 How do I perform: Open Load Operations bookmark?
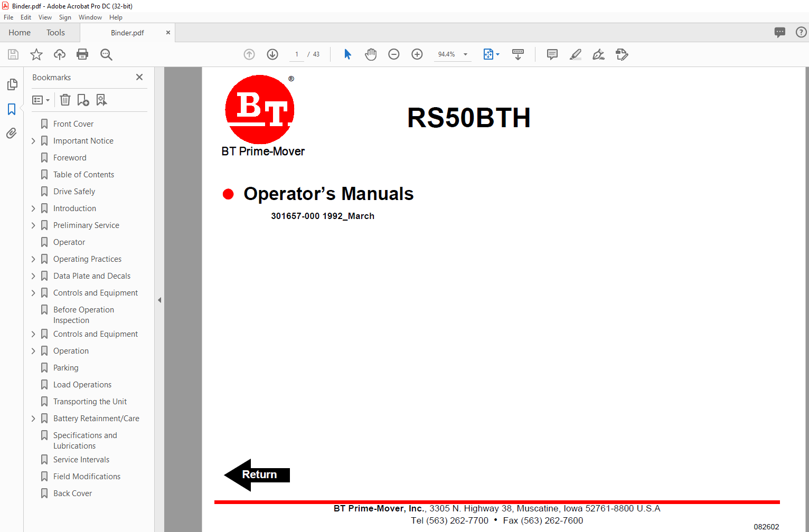tap(82, 385)
